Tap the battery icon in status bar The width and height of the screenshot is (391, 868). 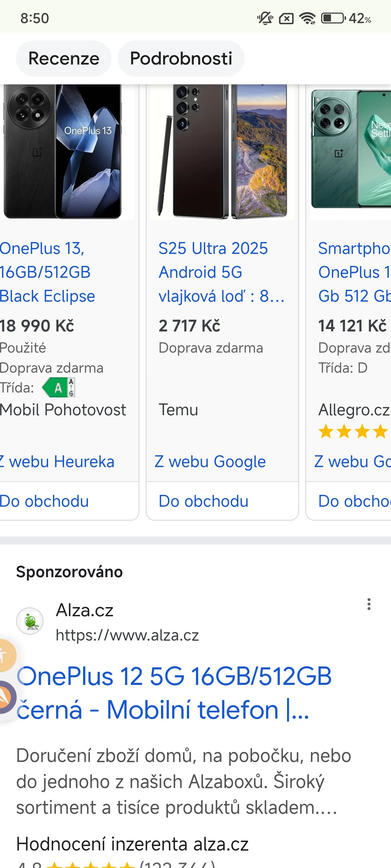(333, 18)
